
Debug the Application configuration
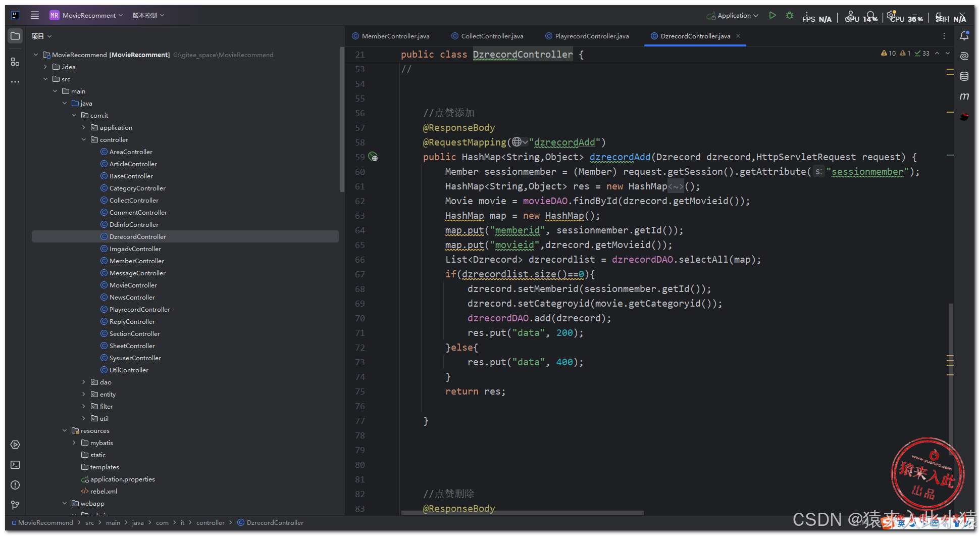(x=790, y=15)
